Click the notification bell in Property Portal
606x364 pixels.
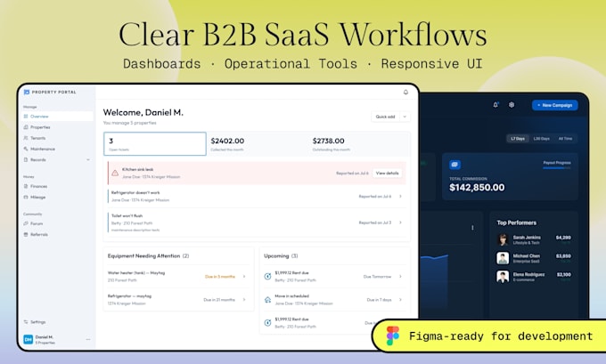405,93
